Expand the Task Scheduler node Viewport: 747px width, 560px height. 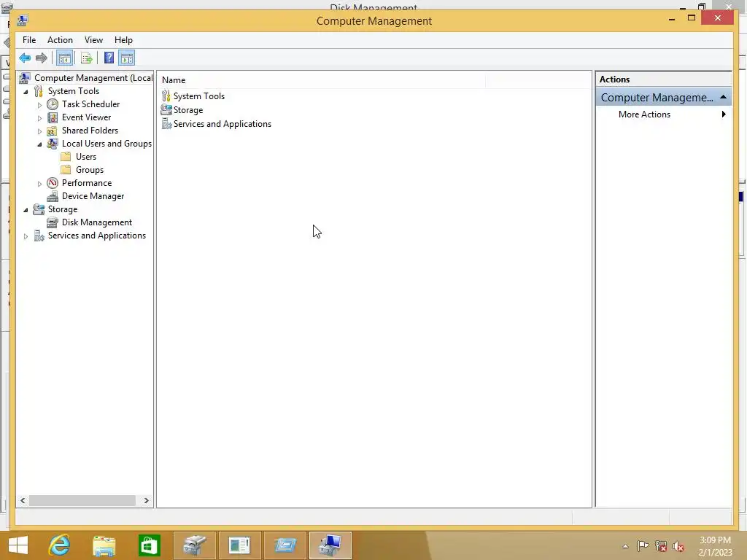pos(39,105)
